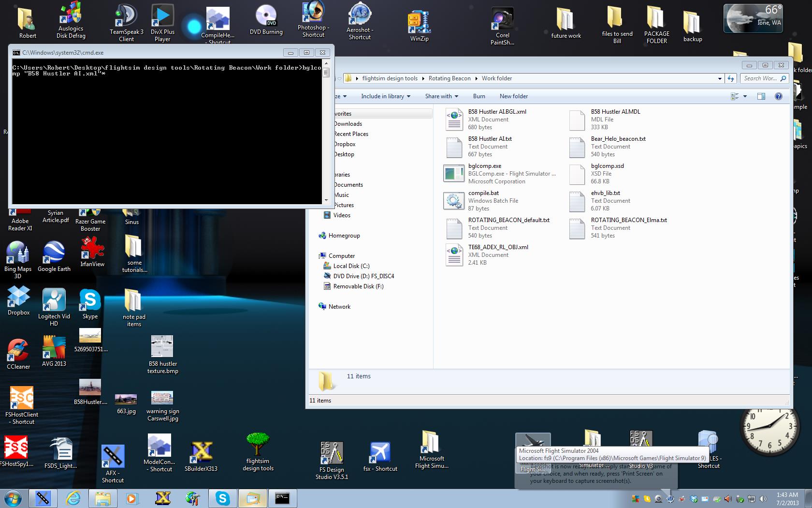The width and height of the screenshot is (812, 508).
Task: Click arrow after flightsim design tools breadcrumb
Action: (x=423, y=78)
